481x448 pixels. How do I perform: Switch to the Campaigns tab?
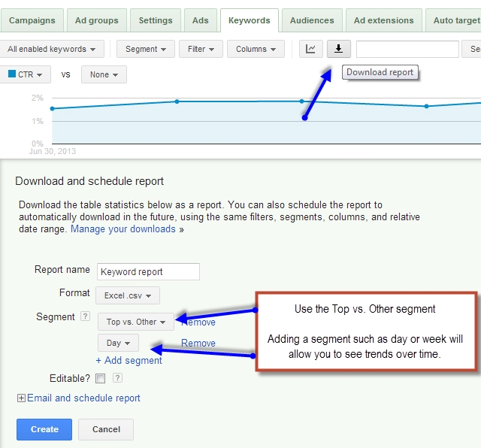coord(32,20)
